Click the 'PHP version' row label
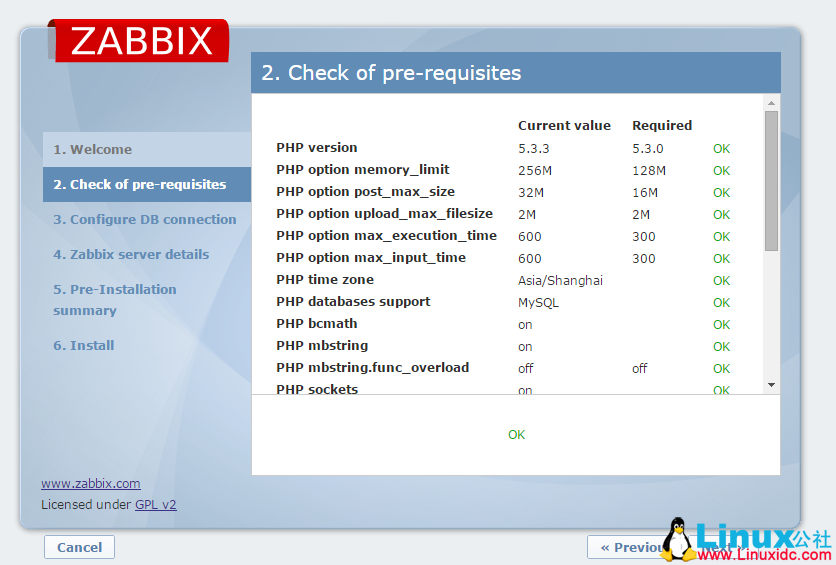Viewport: 836px width, 565px height. [x=317, y=148]
